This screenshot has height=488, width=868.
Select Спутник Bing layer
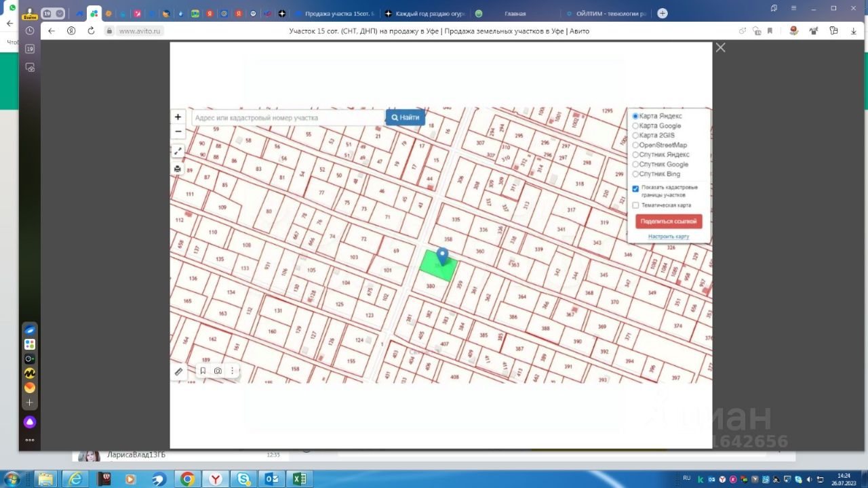(x=656, y=174)
